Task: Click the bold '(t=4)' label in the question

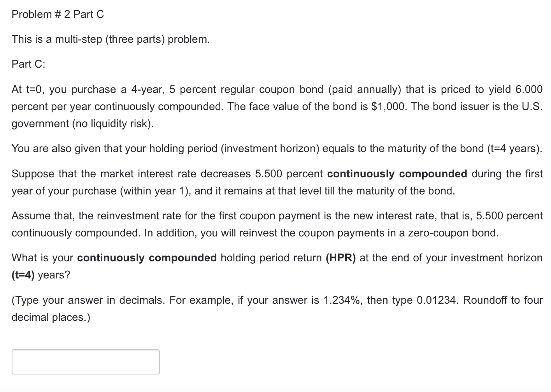Action: point(24,275)
